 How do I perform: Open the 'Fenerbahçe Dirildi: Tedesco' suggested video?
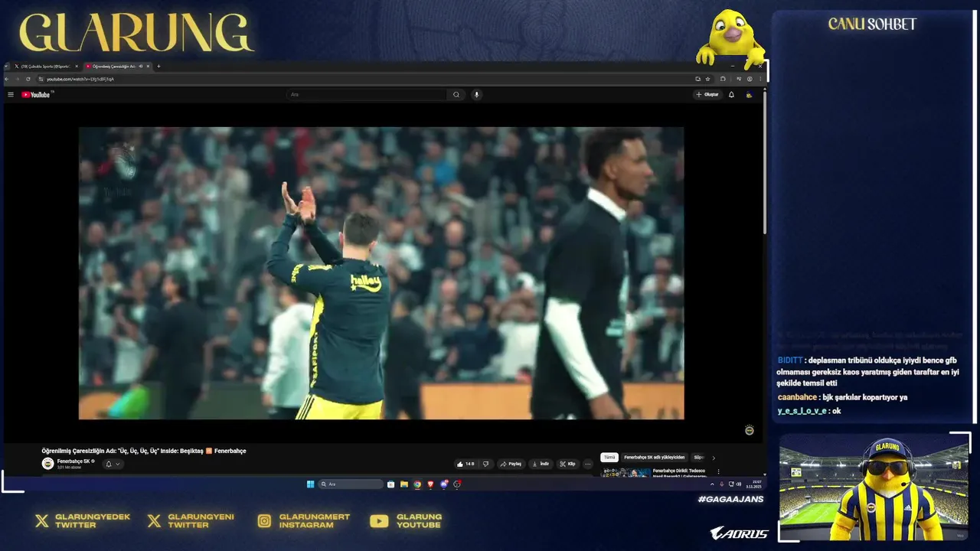tap(678, 471)
